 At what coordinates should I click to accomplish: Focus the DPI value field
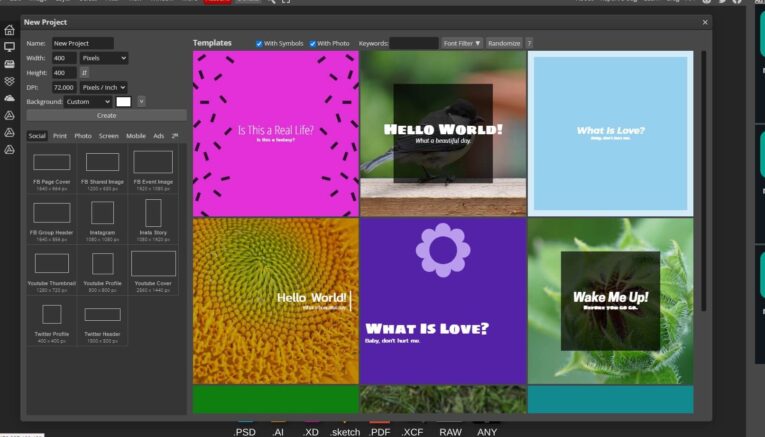(x=64, y=87)
